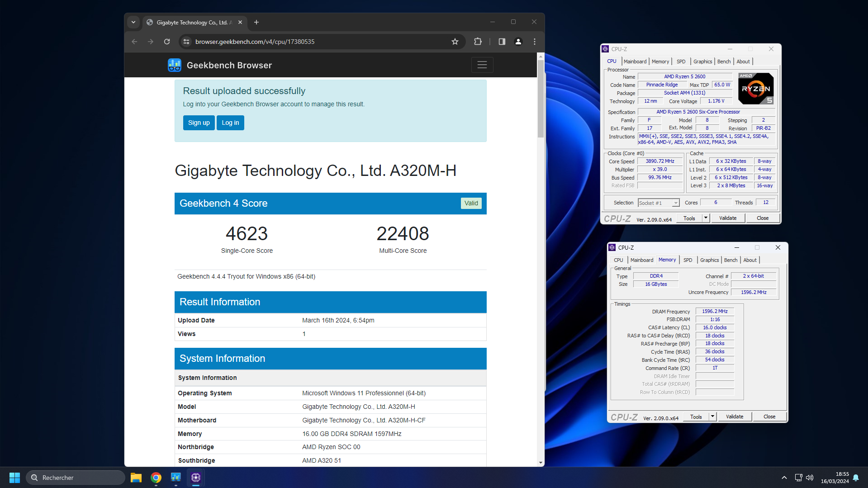Click Validate in lower CPU-Z window

click(735, 417)
